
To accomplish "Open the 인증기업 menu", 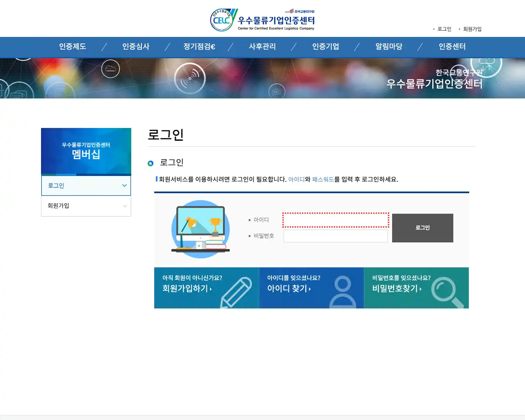I will [326, 47].
